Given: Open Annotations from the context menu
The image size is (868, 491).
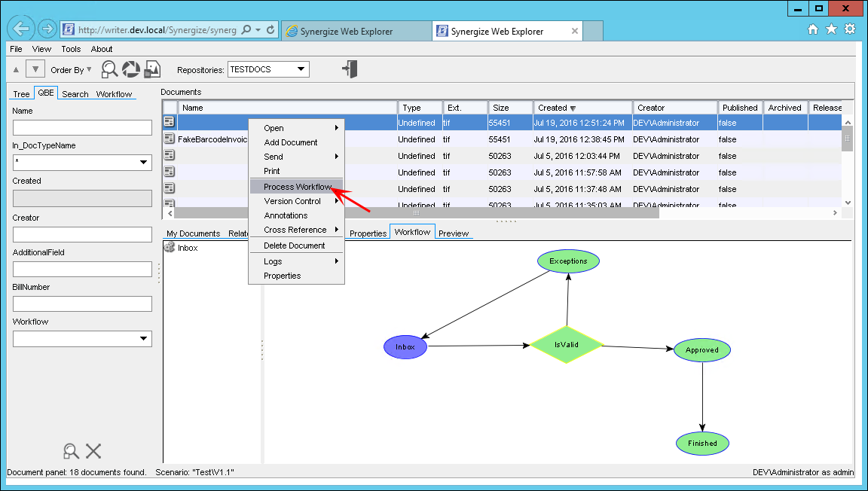Looking at the screenshot, I should [297, 215].
